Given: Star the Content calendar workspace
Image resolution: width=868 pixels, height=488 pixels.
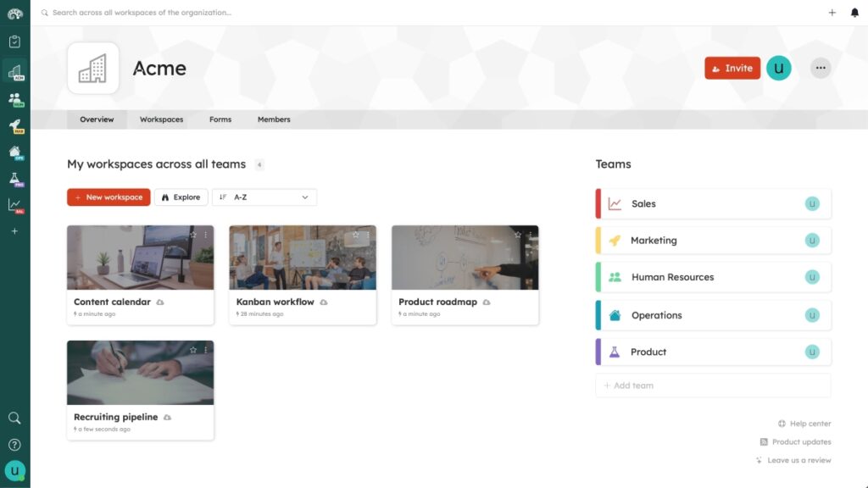Looking at the screenshot, I should click(x=193, y=235).
